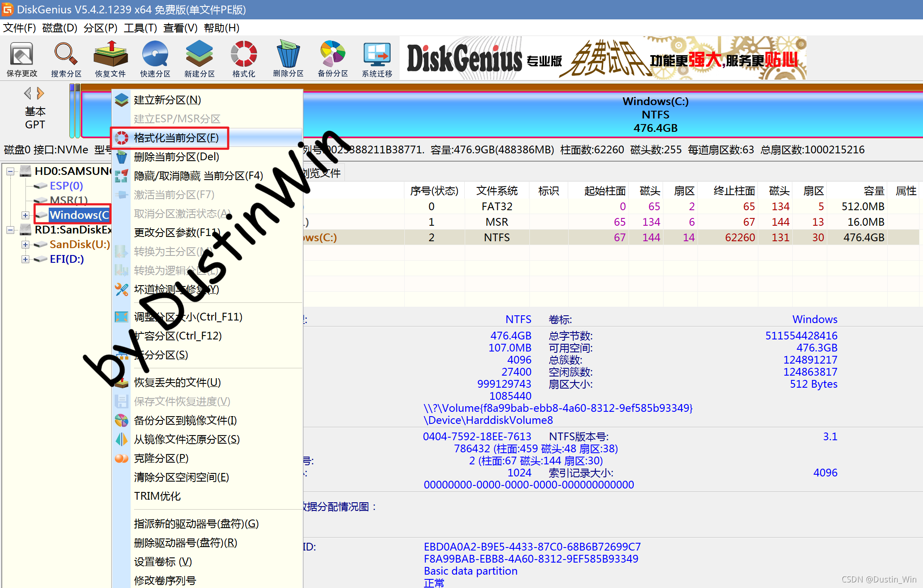The width and height of the screenshot is (923, 588).
Task: Click the Quick Partition (快速分区) icon
Action: pyautogui.click(x=155, y=59)
